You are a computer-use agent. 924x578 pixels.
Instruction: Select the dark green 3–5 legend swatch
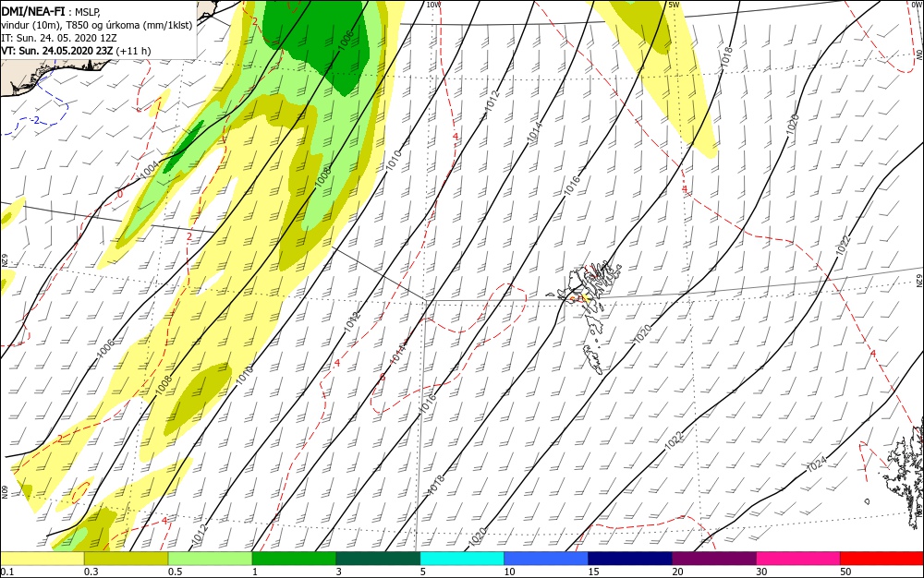coord(378,559)
